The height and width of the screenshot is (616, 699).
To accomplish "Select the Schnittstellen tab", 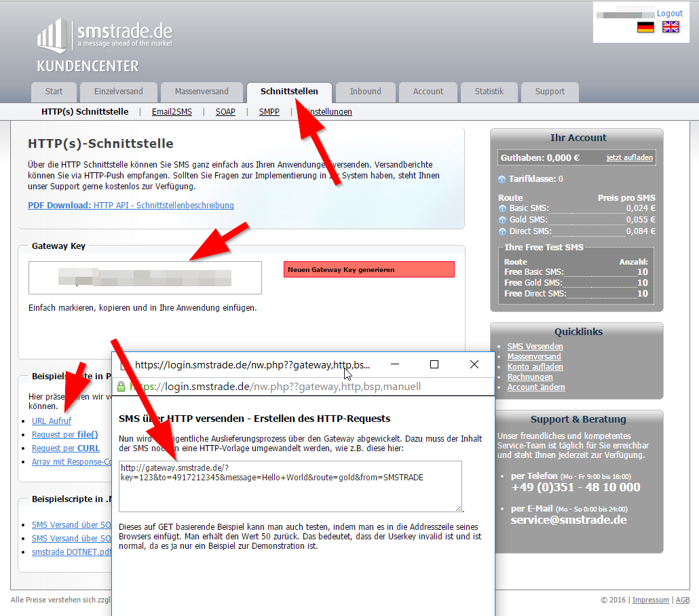I will pos(289,92).
